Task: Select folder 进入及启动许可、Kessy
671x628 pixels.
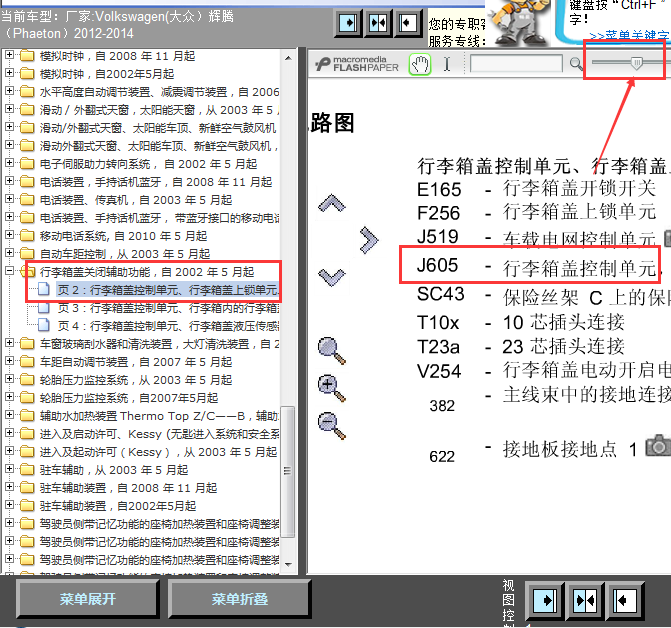Action: coord(159,434)
